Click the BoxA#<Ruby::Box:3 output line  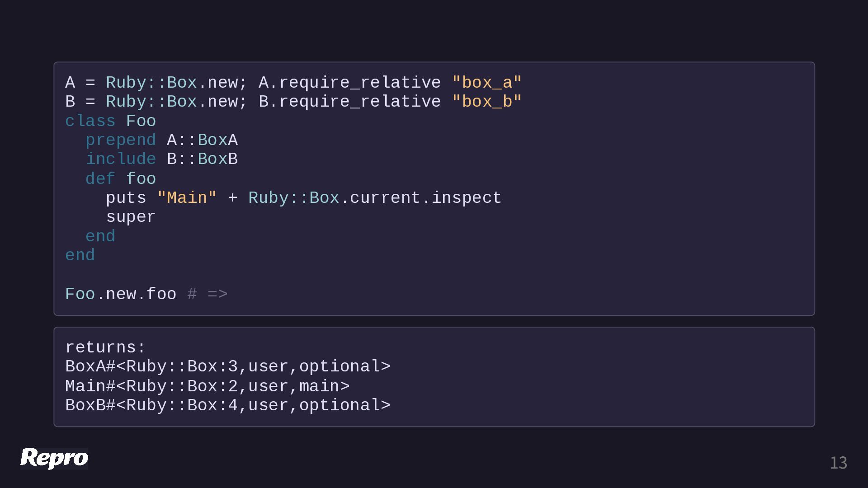(227, 366)
